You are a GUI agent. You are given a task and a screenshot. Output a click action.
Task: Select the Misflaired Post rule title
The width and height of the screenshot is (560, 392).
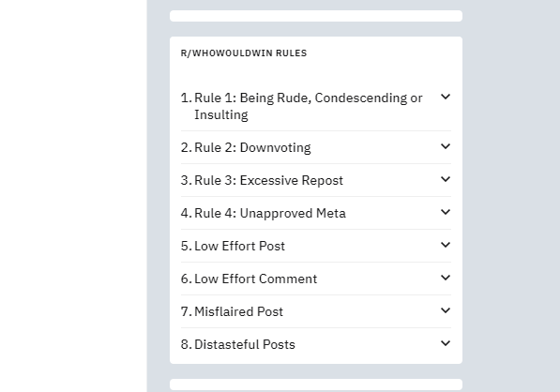pyautogui.click(x=238, y=311)
